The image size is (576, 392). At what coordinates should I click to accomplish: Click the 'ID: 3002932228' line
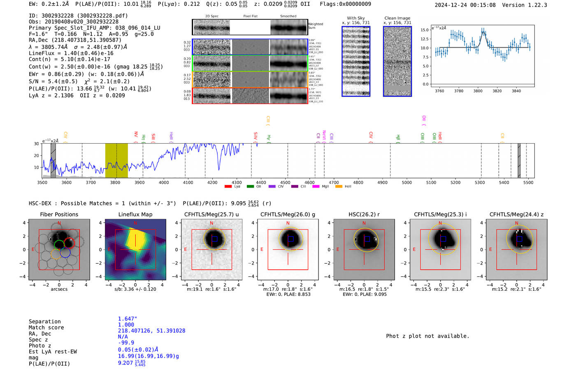click(x=78, y=16)
